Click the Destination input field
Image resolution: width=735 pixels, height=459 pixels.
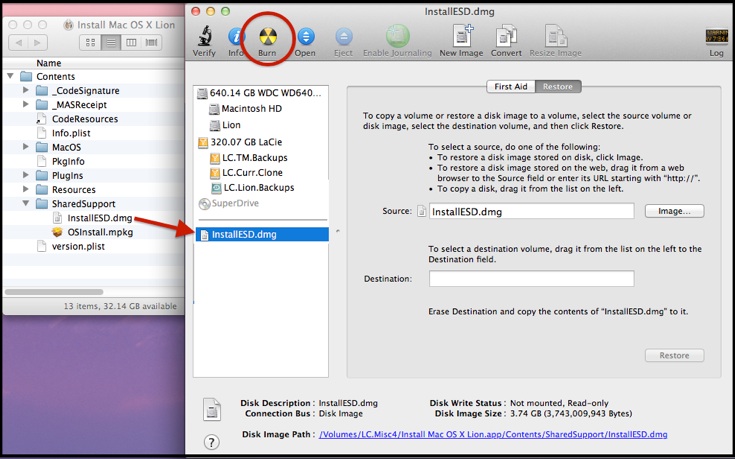pos(532,278)
